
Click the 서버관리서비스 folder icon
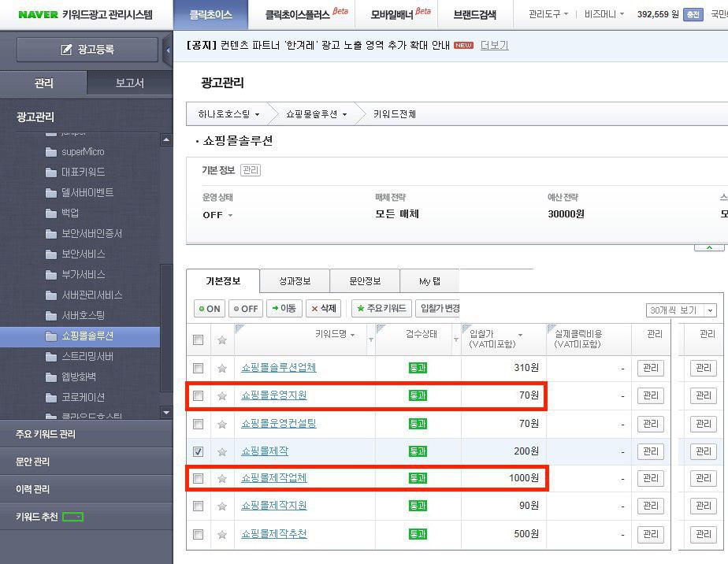click(x=51, y=295)
